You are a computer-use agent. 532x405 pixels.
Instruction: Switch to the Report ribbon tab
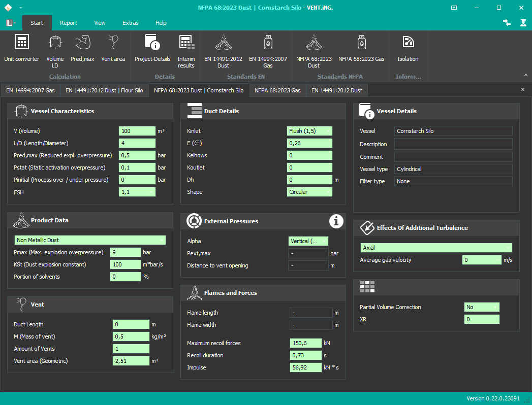coord(69,23)
